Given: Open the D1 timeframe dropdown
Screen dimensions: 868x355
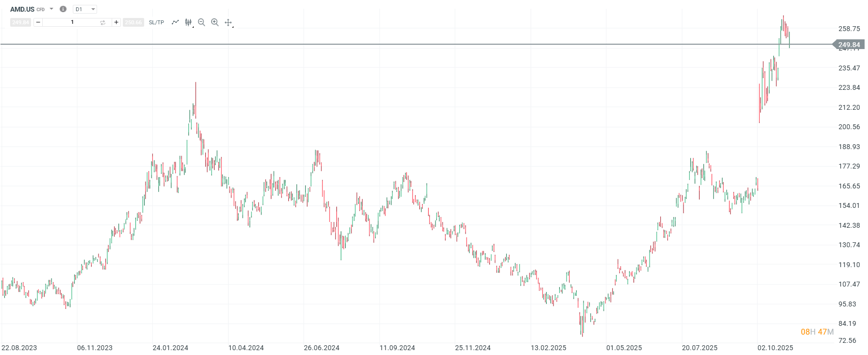Looking at the screenshot, I should pyautogui.click(x=85, y=9).
